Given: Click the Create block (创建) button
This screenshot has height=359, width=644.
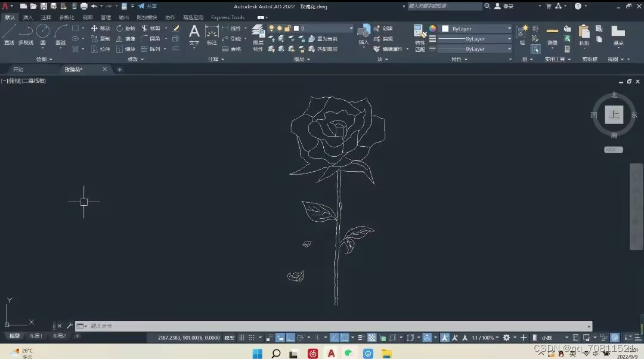Looking at the screenshot, I should pyautogui.click(x=383, y=29).
